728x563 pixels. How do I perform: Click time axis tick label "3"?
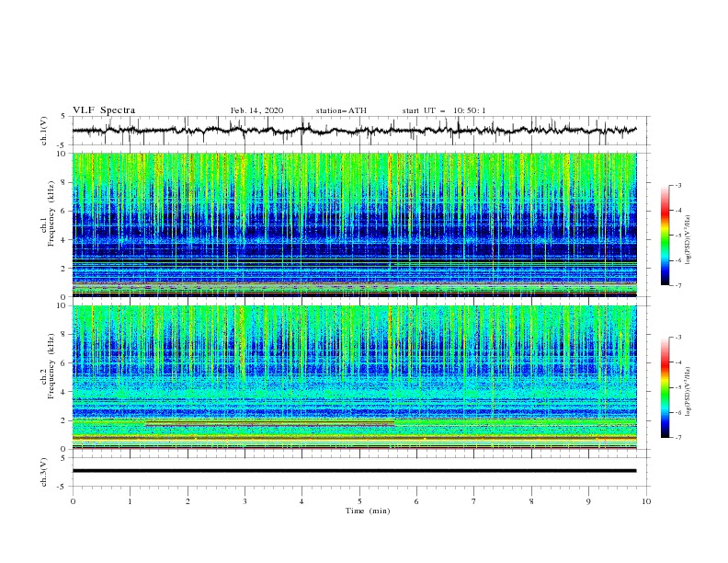tap(245, 501)
